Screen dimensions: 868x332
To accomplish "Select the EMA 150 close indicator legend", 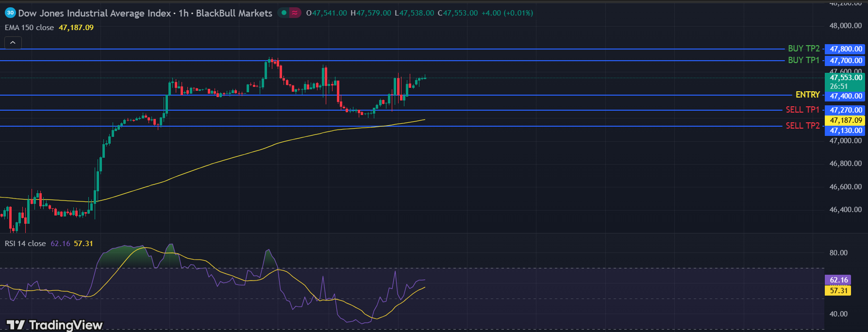I will pos(29,28).
